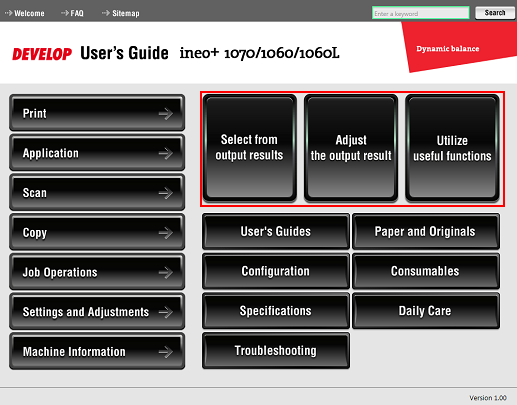Viewport: 517px width, 405px height.
Task: Click Utilize useful functions tile
Action: point(452,148)
